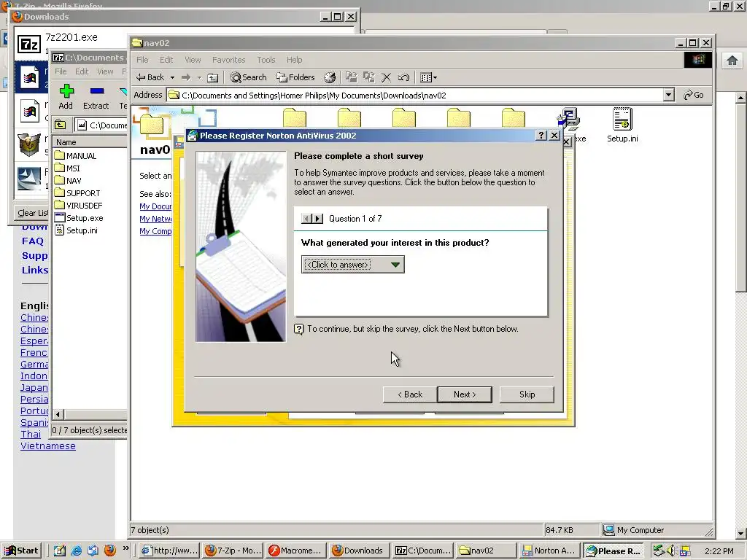Click the Extract button in 7-Zip window

[x=96, y=97]
